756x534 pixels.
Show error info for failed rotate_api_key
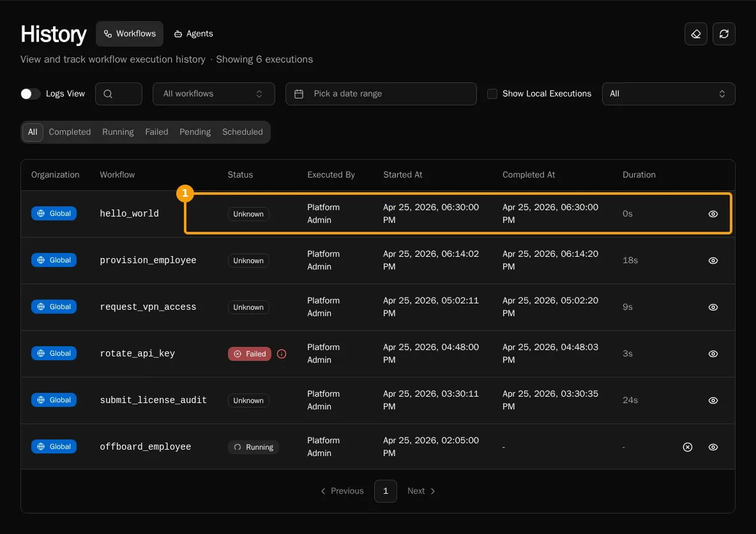(282, 354)
